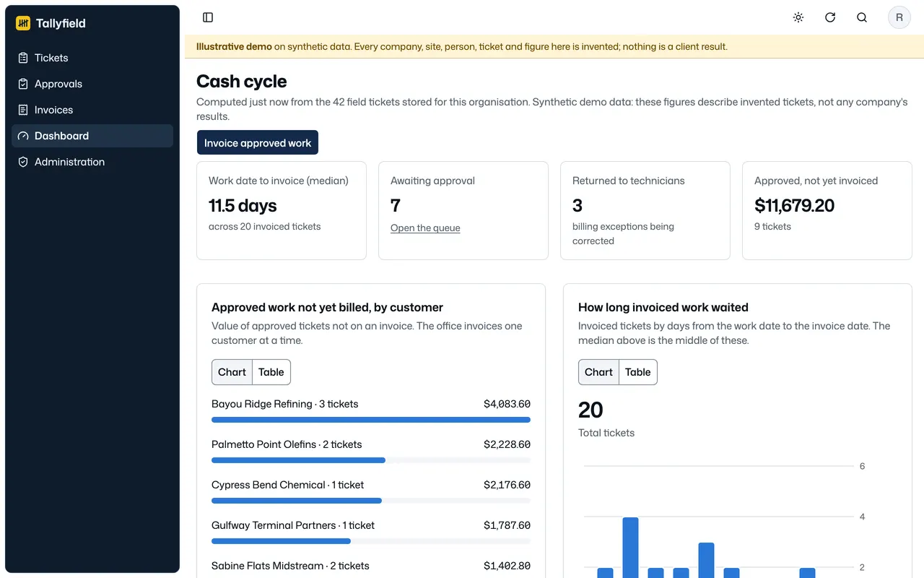Select Chart tab under How long invoiced work waited
924x578 pixels.
tap(598, 372)
